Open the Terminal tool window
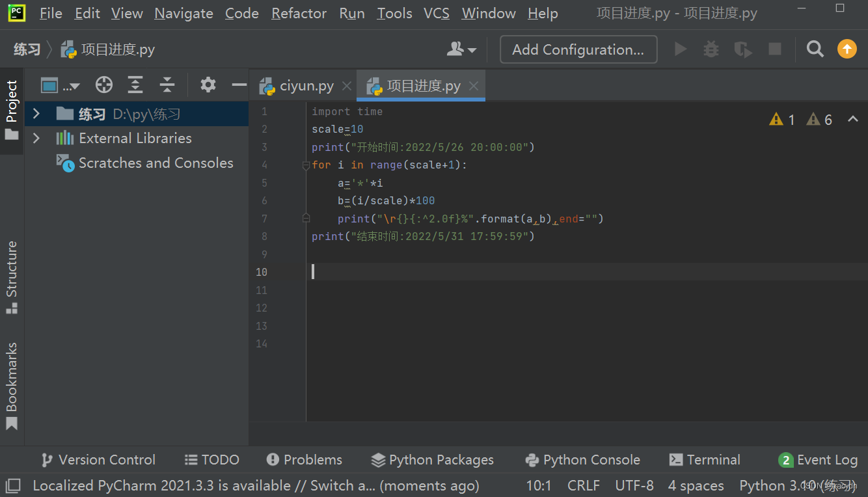 705,460
